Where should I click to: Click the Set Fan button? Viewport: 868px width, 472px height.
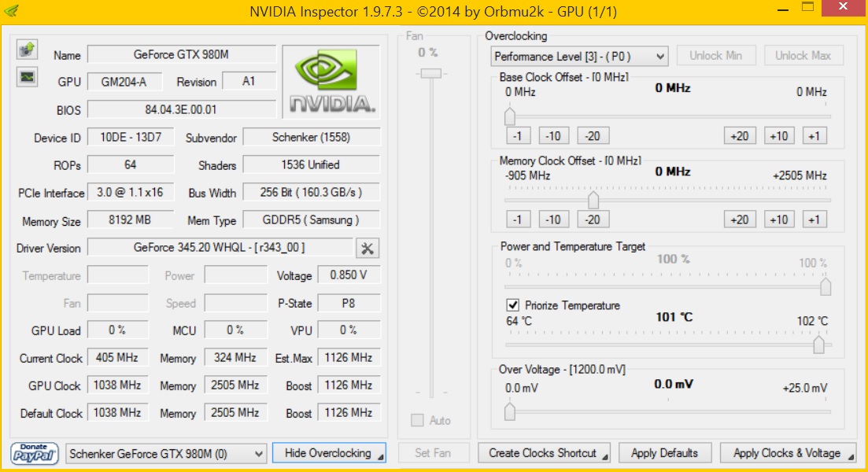click(x=434, y=453)
